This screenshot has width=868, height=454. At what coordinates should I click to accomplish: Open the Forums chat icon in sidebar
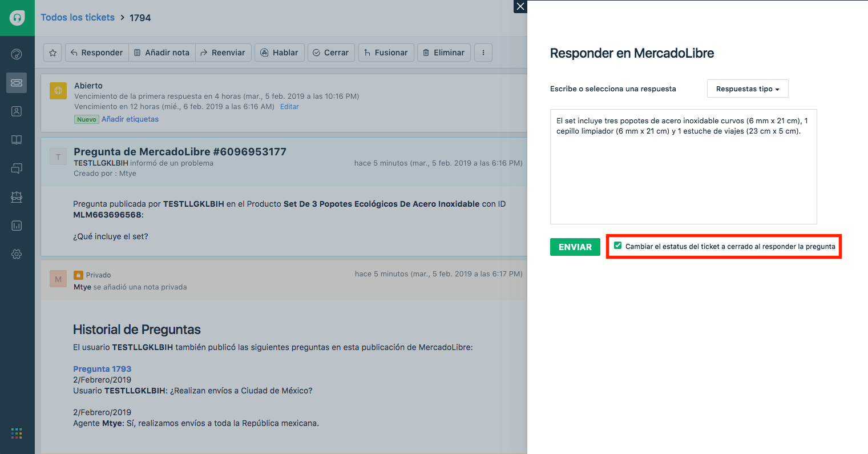[x=17, y=168]
